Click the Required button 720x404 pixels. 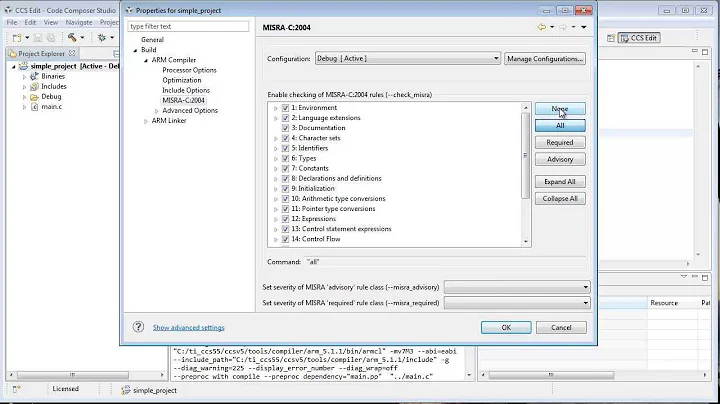[x=560, y=142]
